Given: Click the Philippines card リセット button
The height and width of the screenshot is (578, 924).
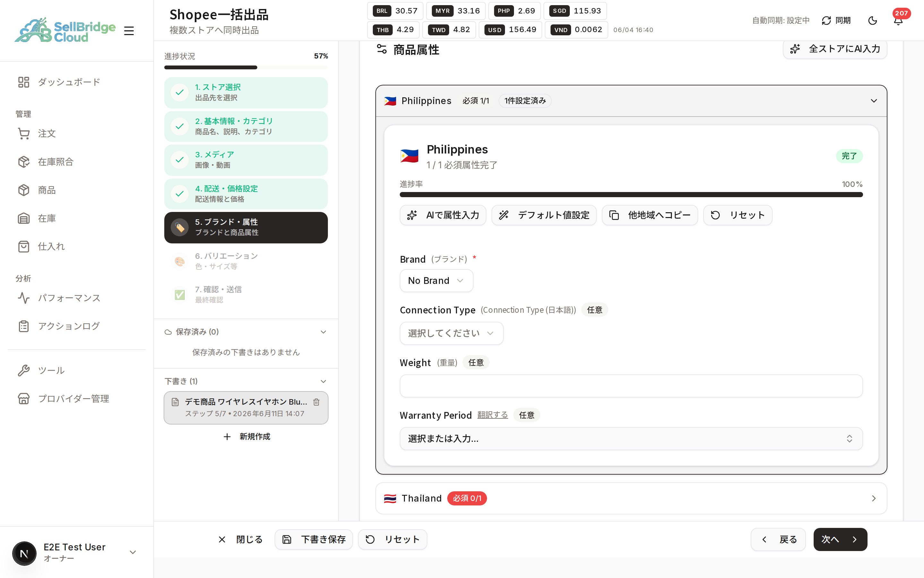Looking at the screenshot, I should 738,215.
